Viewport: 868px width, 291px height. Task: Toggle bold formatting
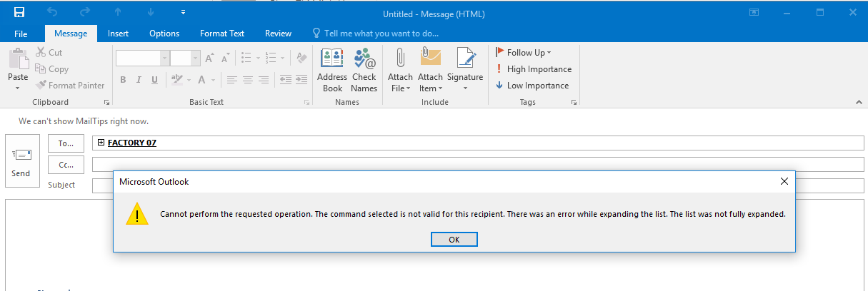pos(123,80)
